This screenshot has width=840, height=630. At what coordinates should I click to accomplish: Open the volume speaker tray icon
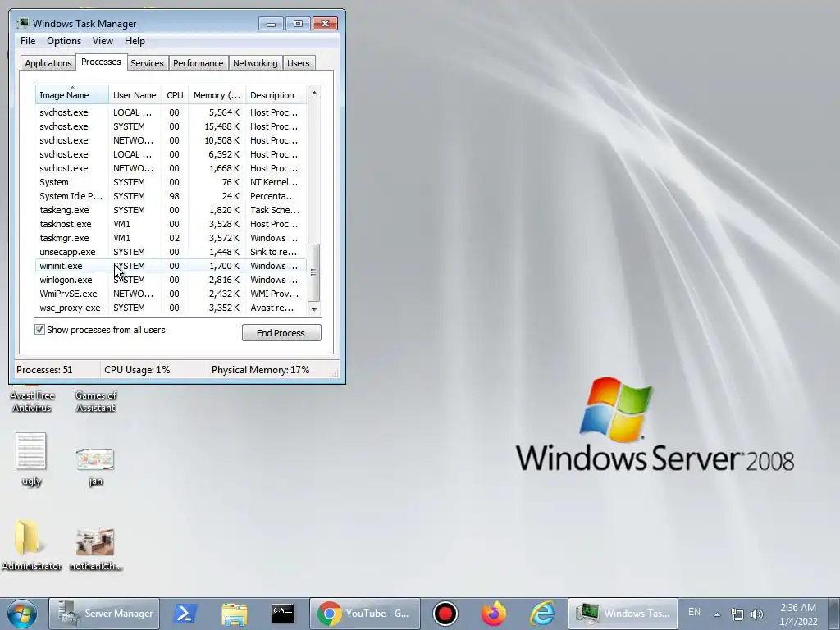tap(757, 614)
